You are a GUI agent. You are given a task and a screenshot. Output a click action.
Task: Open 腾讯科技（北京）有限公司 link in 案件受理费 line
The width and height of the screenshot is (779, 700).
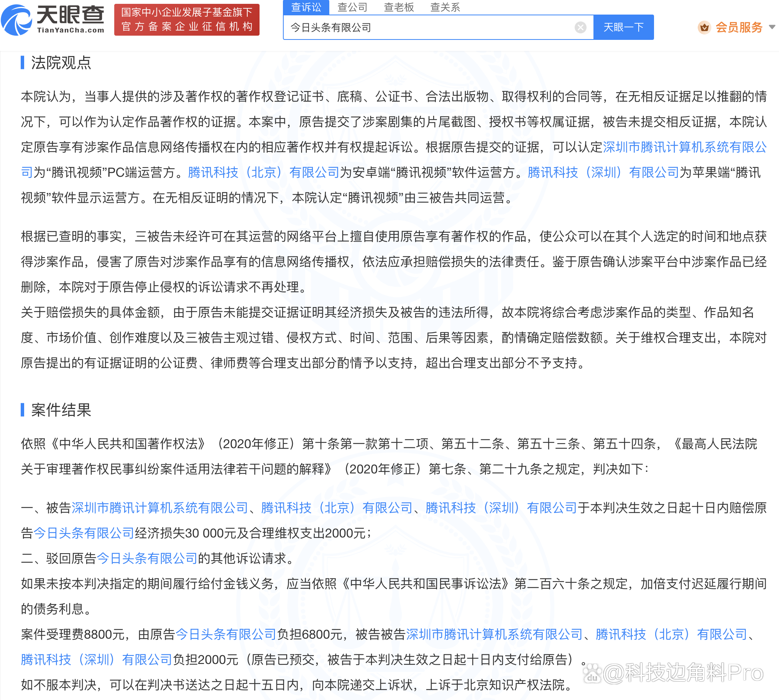(671, 634)
